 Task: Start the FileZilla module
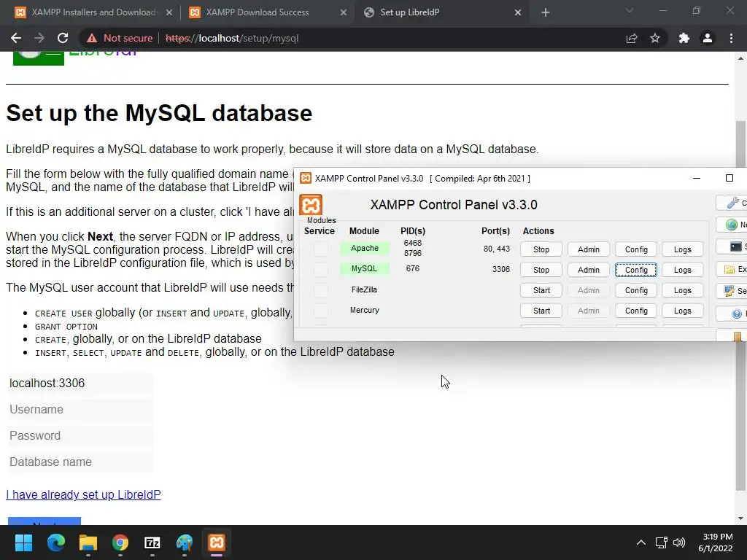[x=541, y=290]
